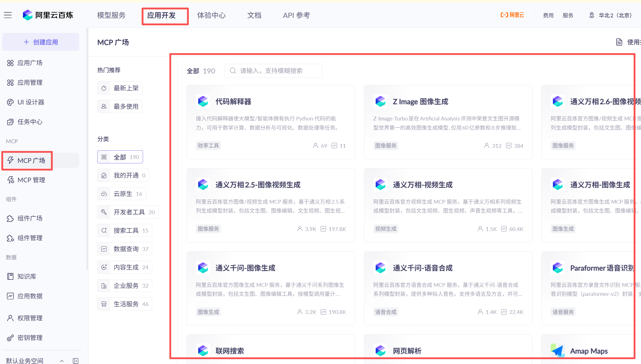
Task: Filter by 最新上架 hot recommendation
Action: [120, 88]
